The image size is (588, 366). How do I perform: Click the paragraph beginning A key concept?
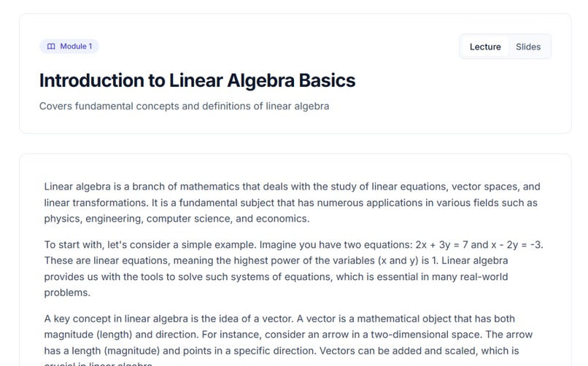288,342
